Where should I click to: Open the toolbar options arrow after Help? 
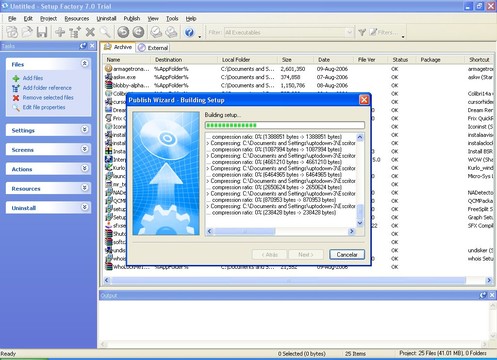[200, 37]
